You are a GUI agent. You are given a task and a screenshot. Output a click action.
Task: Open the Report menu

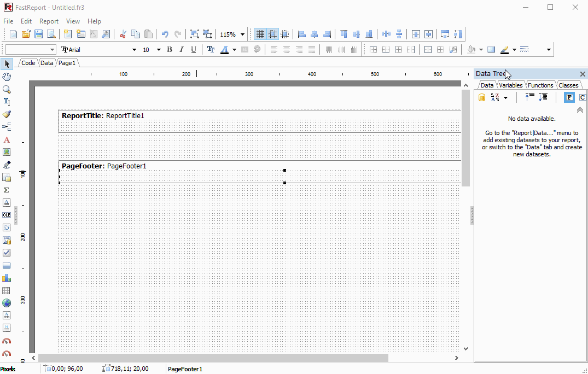point(49,21)
